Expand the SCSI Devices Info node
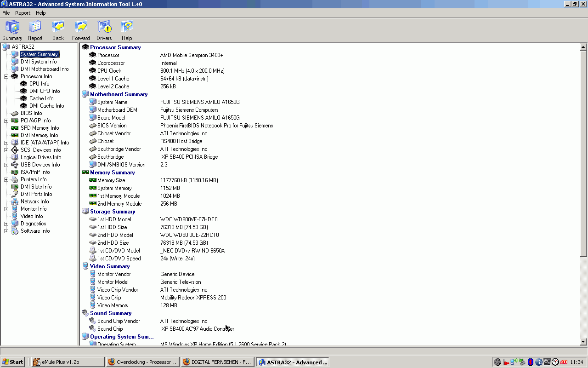This screenshot has height=368, width=588. pyautogui.click(x=6, y=150)
